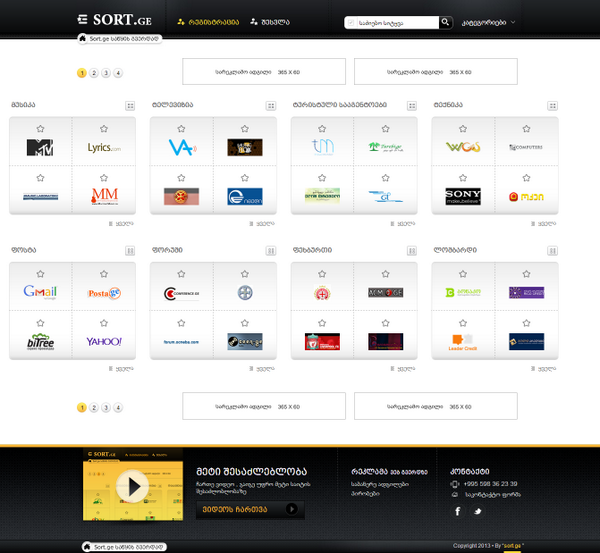Select page 4 in bottom pagination

(118, 408)
